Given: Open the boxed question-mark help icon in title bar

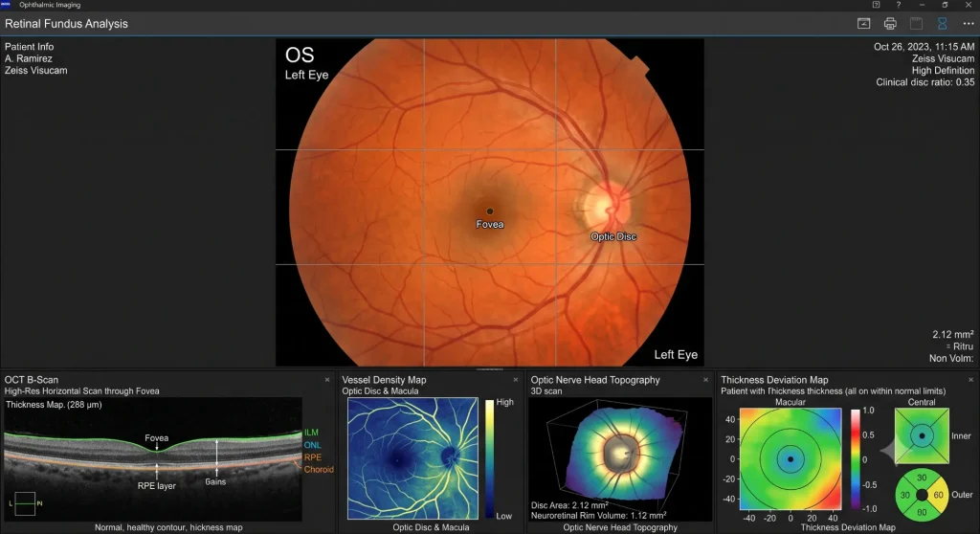Looking at the screenshot, I should (x=877, y=5).
